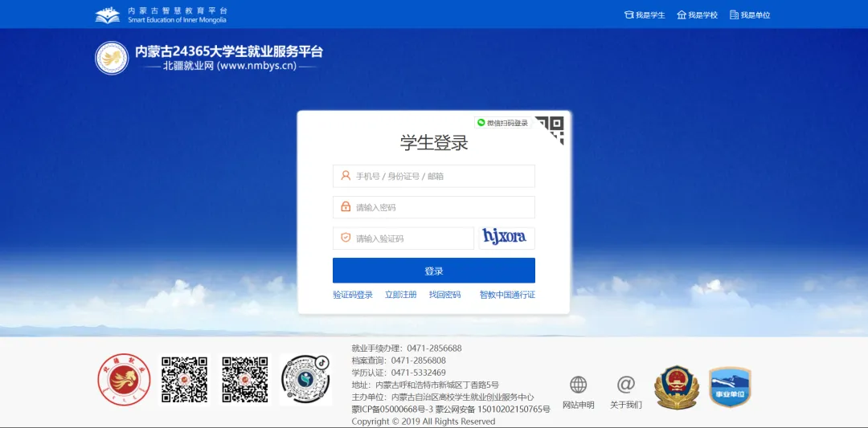Image resolution: width=868 pixels, height=428 pixels.
Task: Click the Copyright © 2019 text
Action: click(x=424, y=422)
